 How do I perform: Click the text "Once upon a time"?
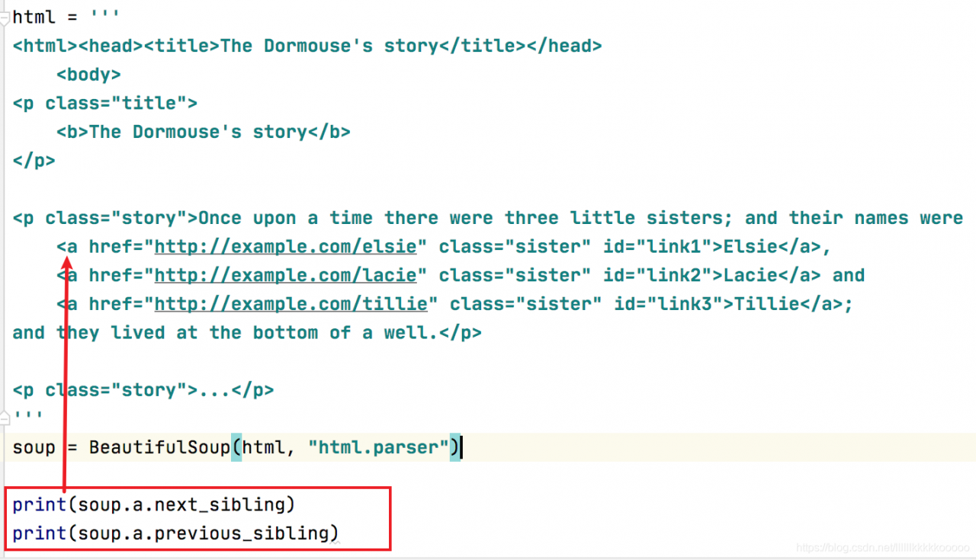tap(286, 218)
